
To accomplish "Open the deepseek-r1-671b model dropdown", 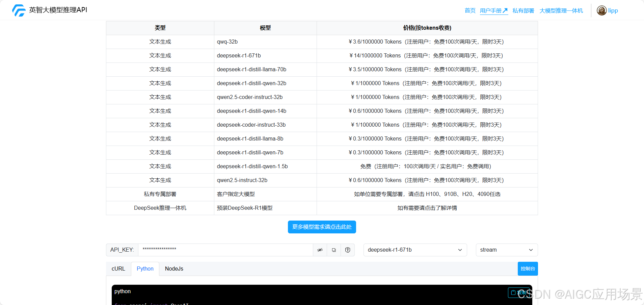I will (415, 250).
